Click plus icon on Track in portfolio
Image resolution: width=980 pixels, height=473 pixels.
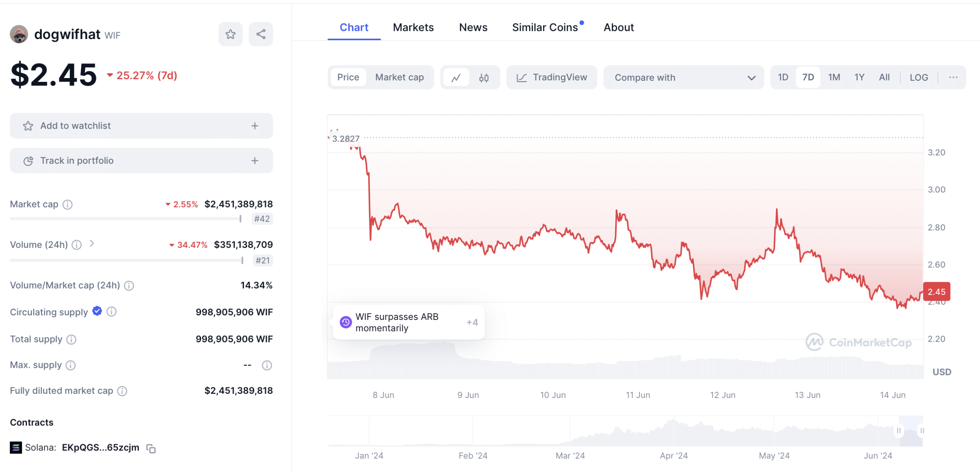click(x=255, y=161)
